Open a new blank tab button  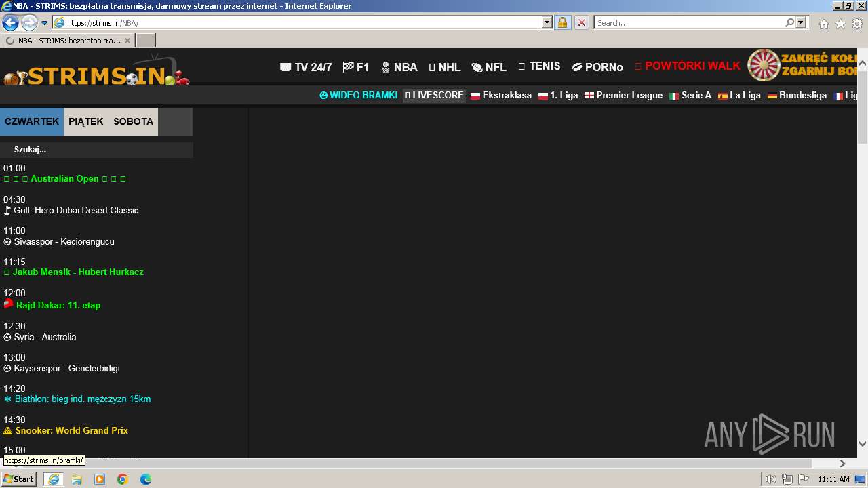click(146, 41)
